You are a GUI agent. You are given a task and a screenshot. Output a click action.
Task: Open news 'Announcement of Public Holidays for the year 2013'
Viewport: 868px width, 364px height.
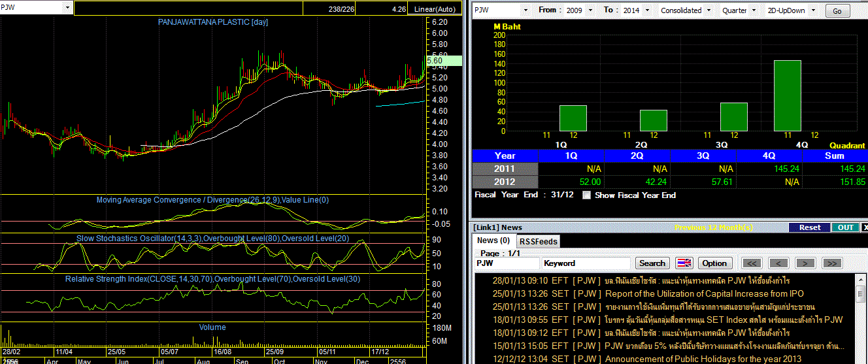[x=703, y=359]
